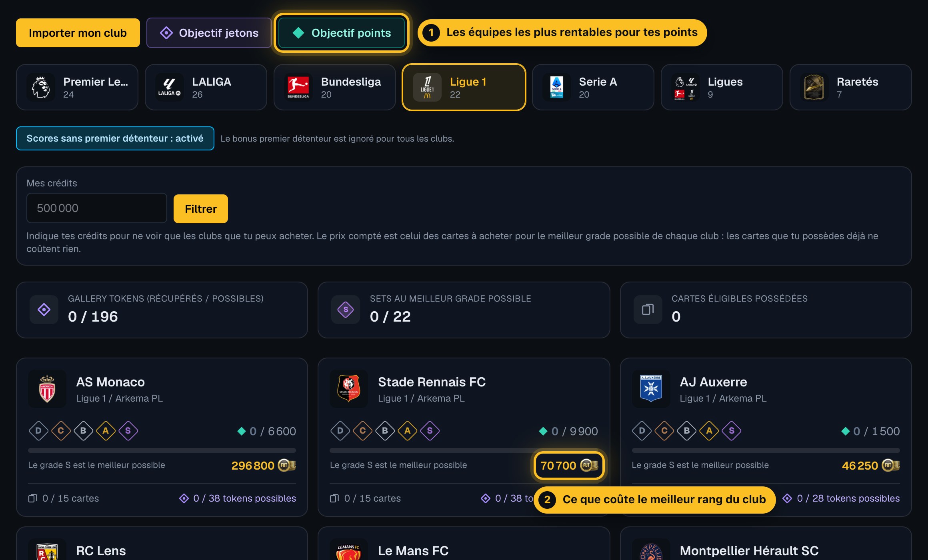Select the Ligue 1 category
Viewport: 928px width, 560px height.
click(x=464, y=87)
